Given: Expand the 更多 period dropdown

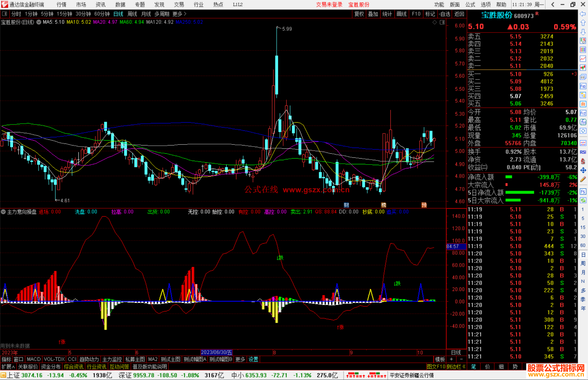Looking at the screenshot, I should point(179,14).
